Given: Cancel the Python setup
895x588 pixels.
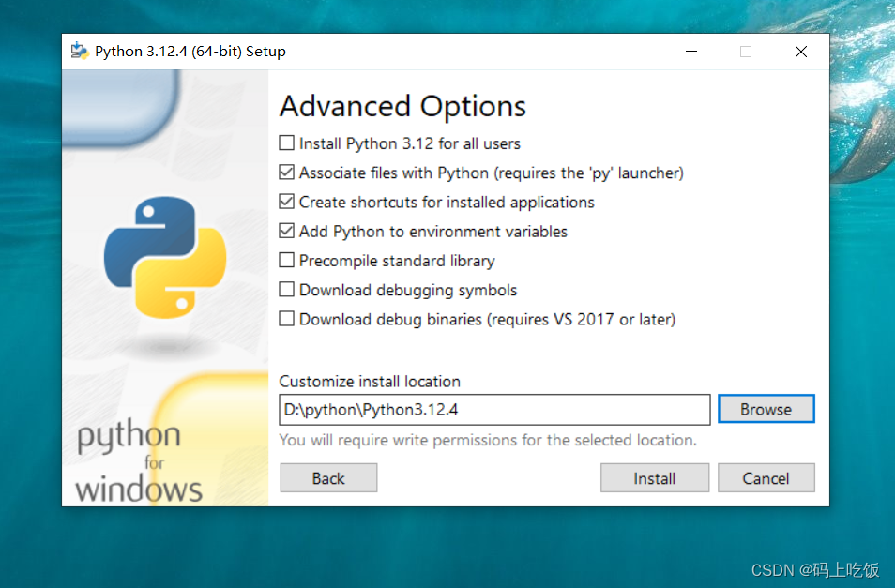Looking at the screenshot, I should (766, 478).
